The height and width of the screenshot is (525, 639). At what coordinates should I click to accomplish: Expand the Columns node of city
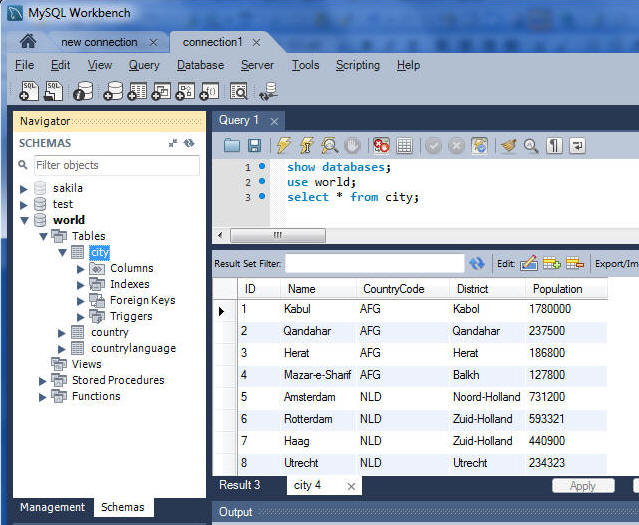coord(81,269)
